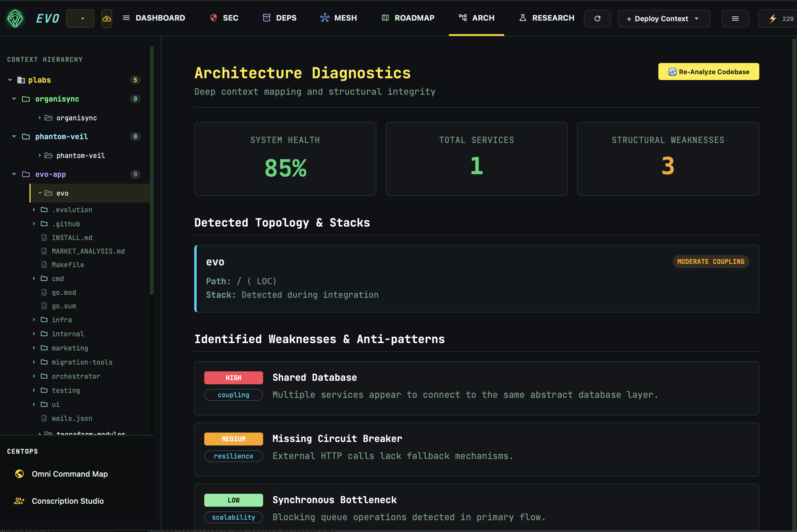Open the ROADMAP tab

408,18
